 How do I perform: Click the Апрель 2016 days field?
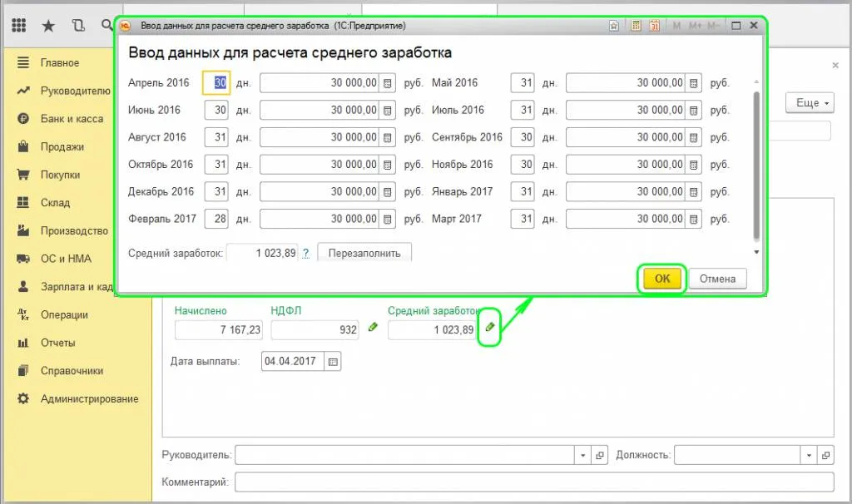[216, 83]
